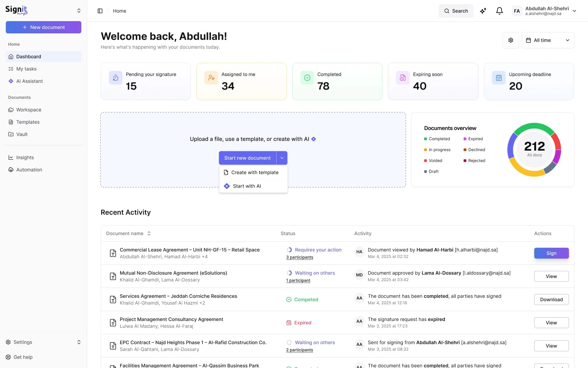Select Start with AI menu option

pyautogui.click(x=247, y=186)
